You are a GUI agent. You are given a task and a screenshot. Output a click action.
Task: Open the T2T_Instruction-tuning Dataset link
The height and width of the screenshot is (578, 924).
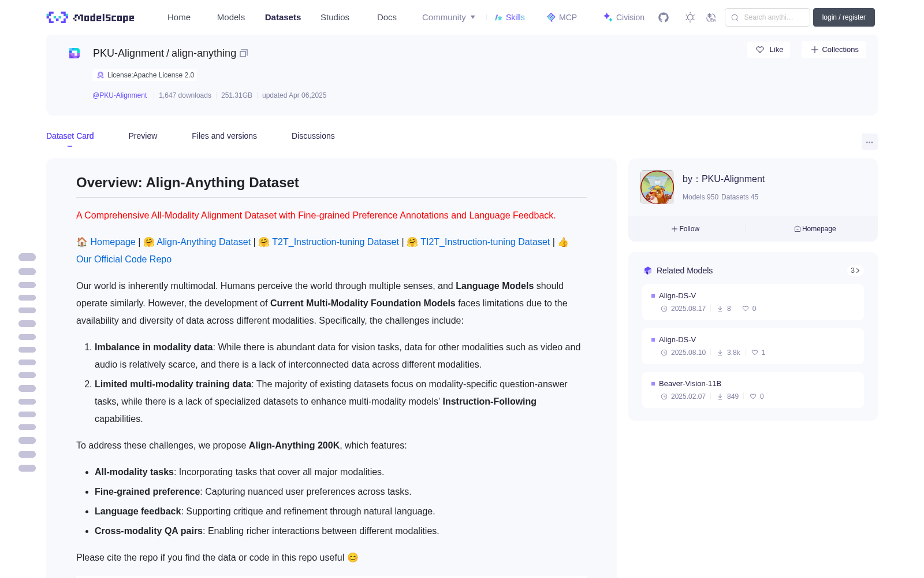[x=336, y=242]
